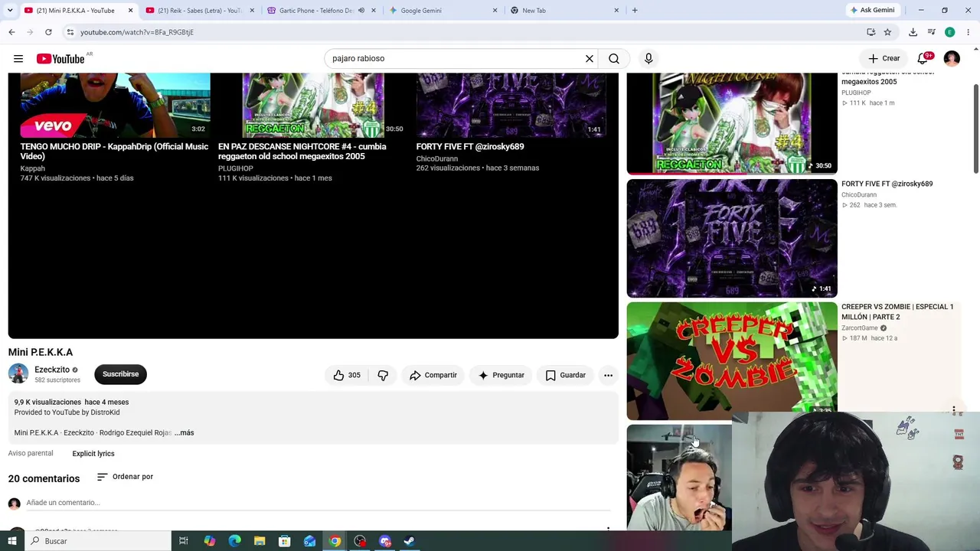Open the YouTube guide hamburger menu
Viewport: 980px width, 551px height.
[18, 58]
